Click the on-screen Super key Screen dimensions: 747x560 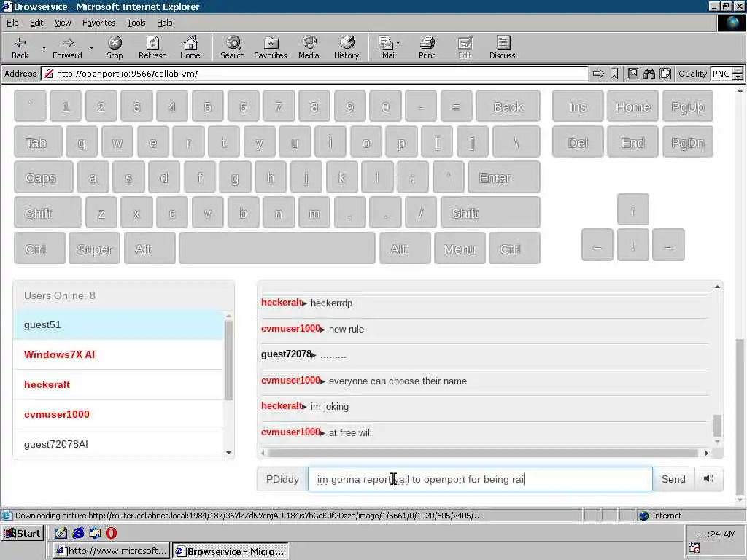(x=94, y=248)
